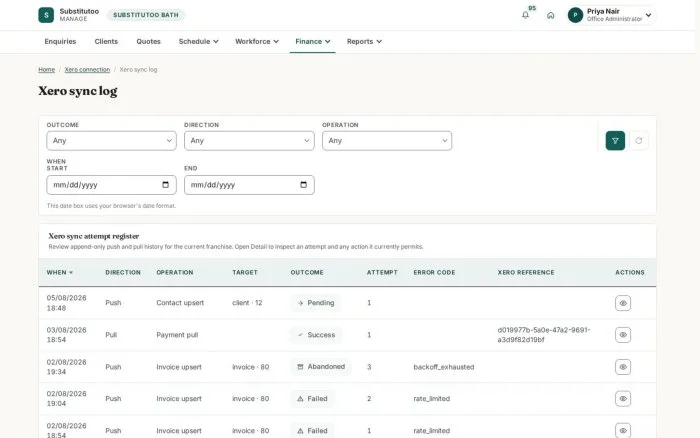
Task: Go to Clients
Action: click(x=106, y=42)
